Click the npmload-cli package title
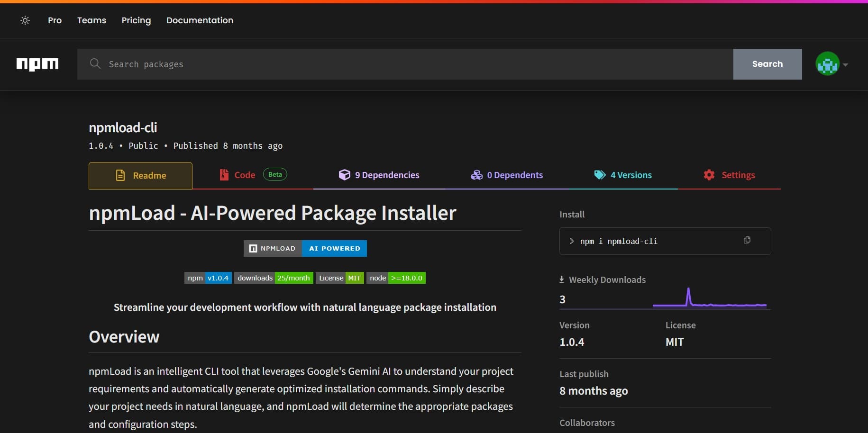 click(123, 127)
